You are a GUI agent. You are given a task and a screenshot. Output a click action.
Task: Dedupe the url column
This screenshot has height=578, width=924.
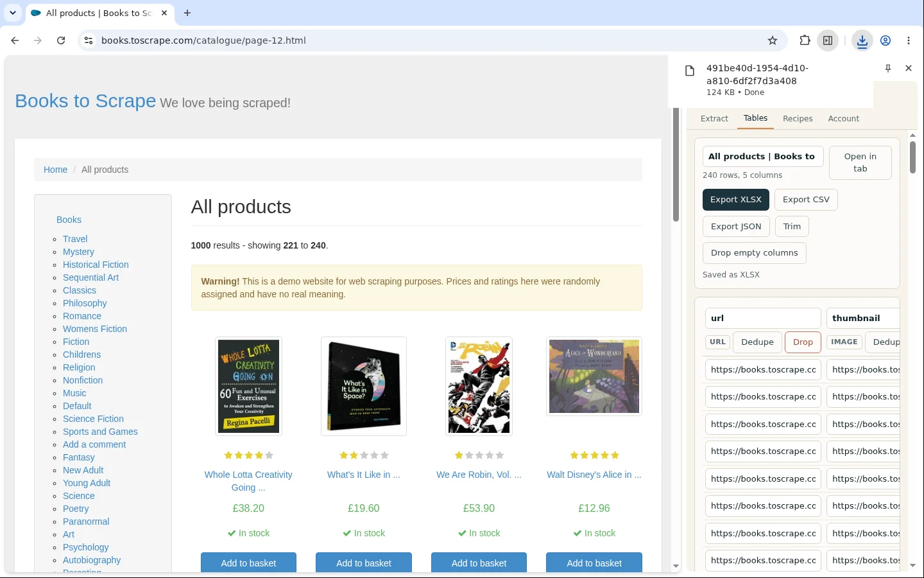point(757,342)
